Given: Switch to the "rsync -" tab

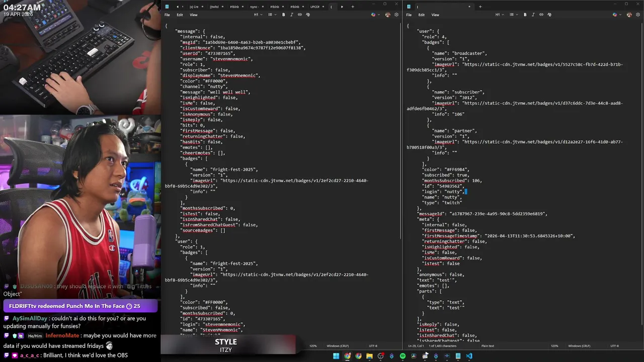Looking at the screenshot, I should [254, 7].
